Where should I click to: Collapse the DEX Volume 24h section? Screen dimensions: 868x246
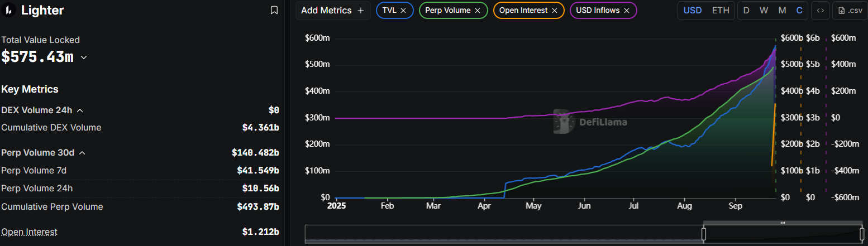(80, 110)
